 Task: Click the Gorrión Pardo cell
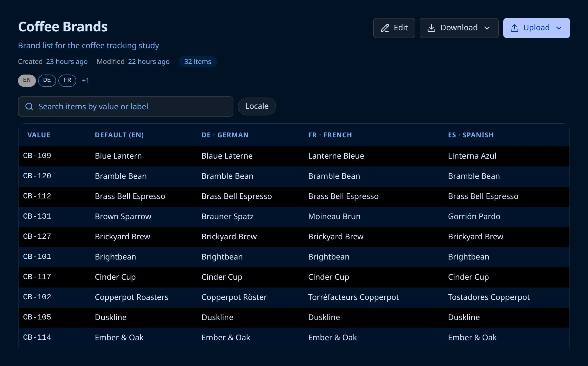click(x=474, y=216)
